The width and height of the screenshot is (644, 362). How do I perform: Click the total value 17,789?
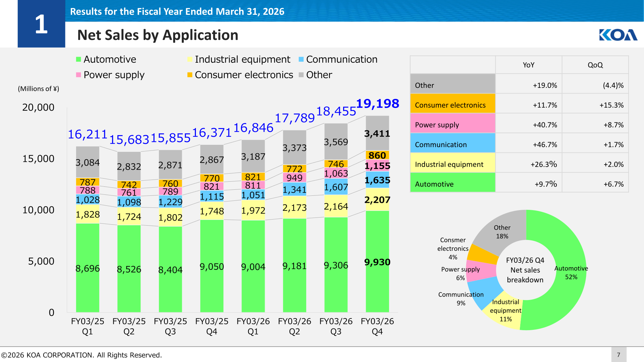pos(295,118)
